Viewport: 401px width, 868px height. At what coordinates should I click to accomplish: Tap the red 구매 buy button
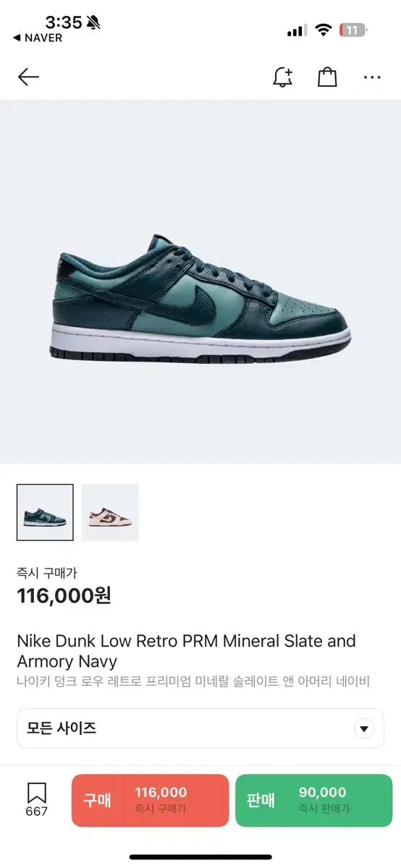[x=150, y=800]
